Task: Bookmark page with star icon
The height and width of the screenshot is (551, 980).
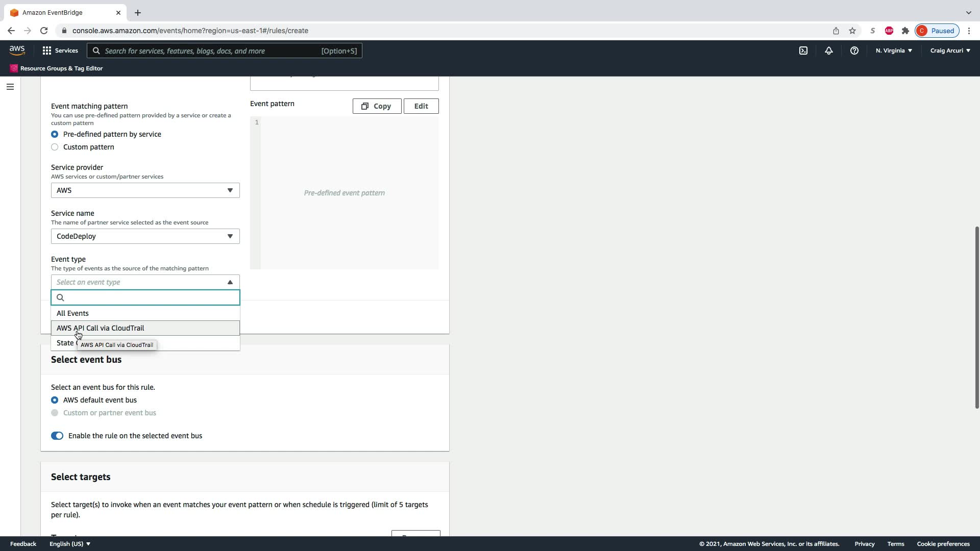Action: 852,31
